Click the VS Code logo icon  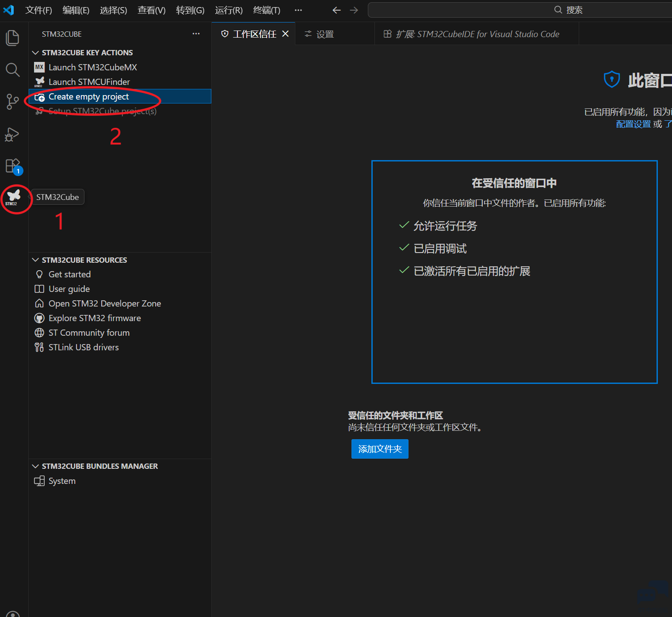point(9,10)
